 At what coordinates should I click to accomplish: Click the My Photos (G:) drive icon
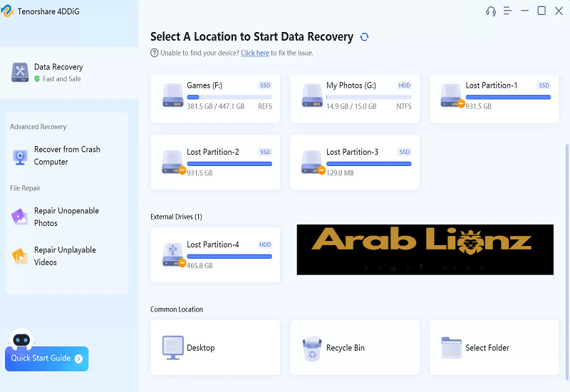point(312,96)
